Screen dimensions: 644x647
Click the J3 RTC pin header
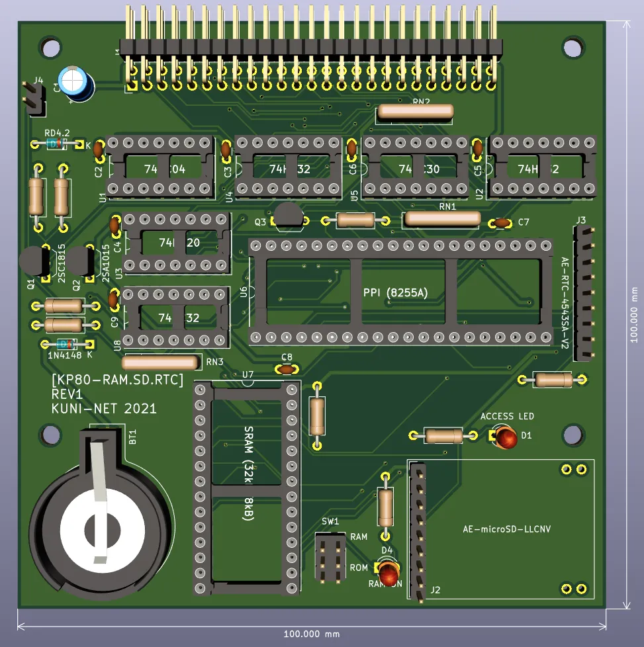(584, 293)
